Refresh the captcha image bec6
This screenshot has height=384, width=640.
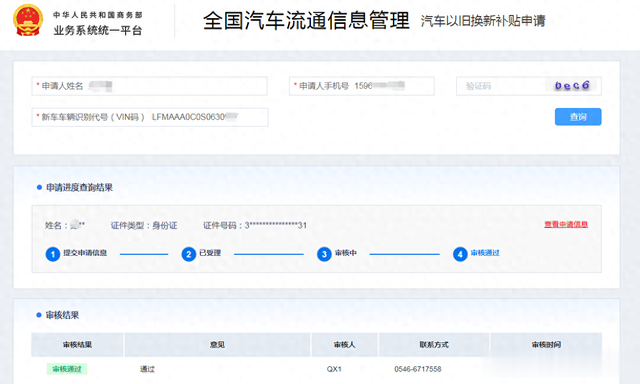tap(572, 86)
